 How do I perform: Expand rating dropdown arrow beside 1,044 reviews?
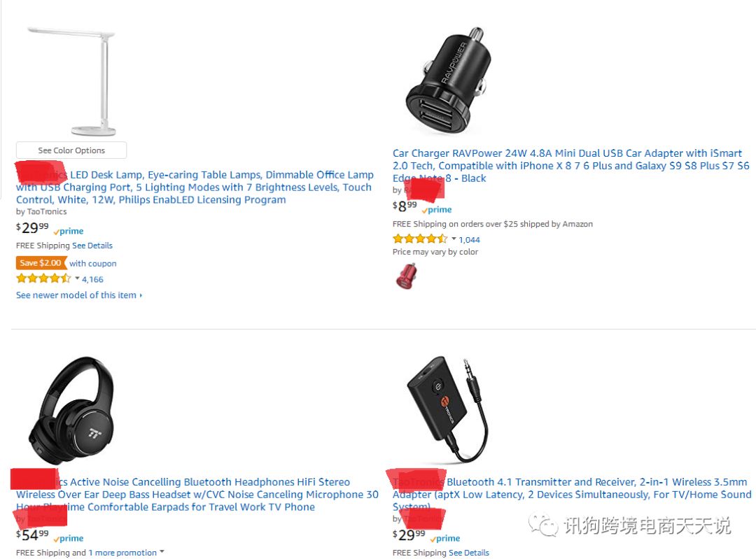[454, 239]
